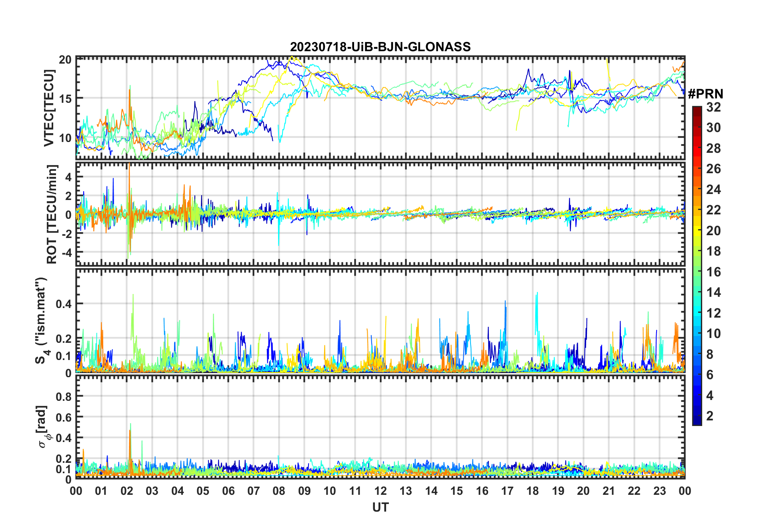Select the S4 ("ism.mat") axis label
Image resolution: width=761 pixels, height=532 pixels.
pyautogui.click(x=41, y=321)
